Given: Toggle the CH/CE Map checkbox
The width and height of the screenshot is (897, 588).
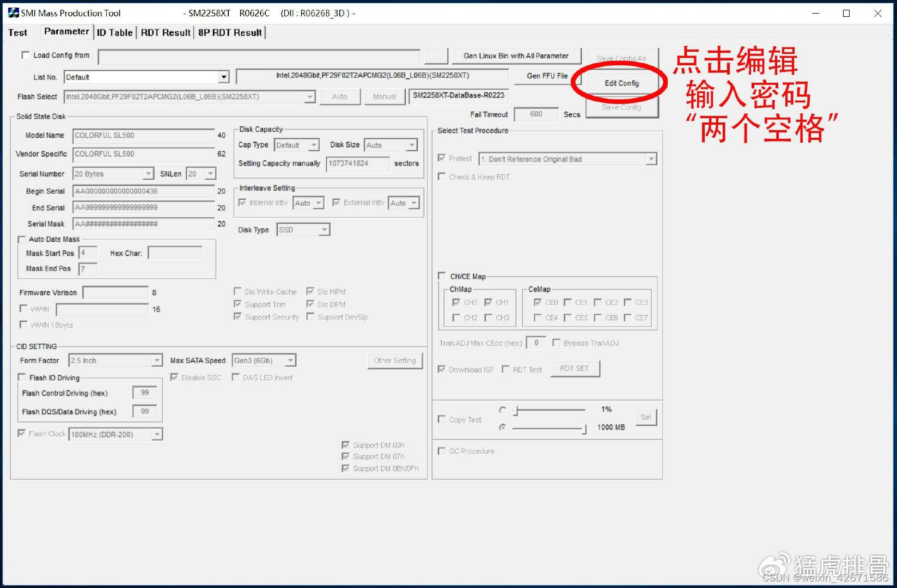Looking at the screenshot, I should tap(442, 276).
